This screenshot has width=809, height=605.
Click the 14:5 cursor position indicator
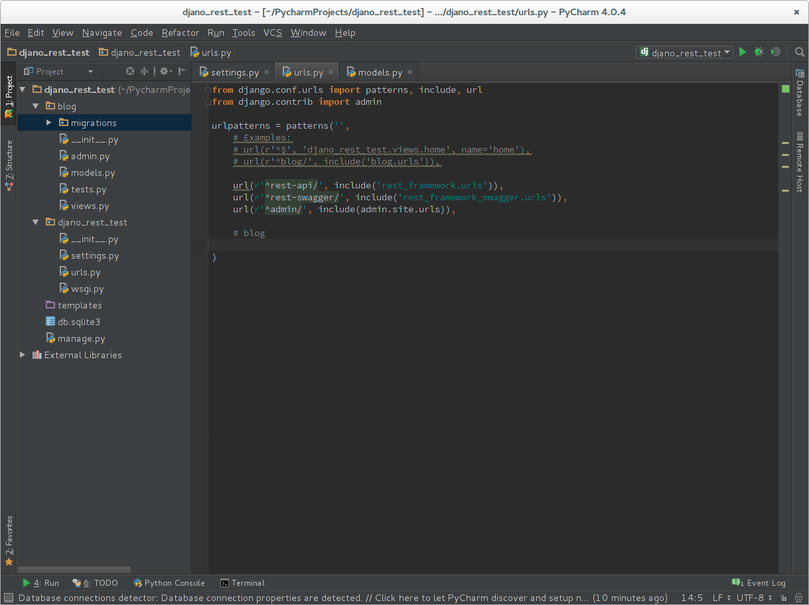point(691,598)
